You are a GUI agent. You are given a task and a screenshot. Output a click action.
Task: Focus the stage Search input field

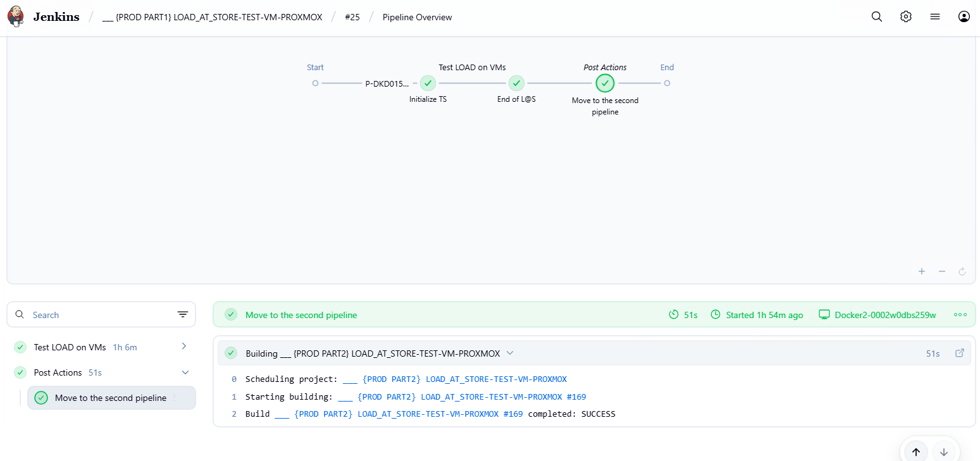click(101, 314)
